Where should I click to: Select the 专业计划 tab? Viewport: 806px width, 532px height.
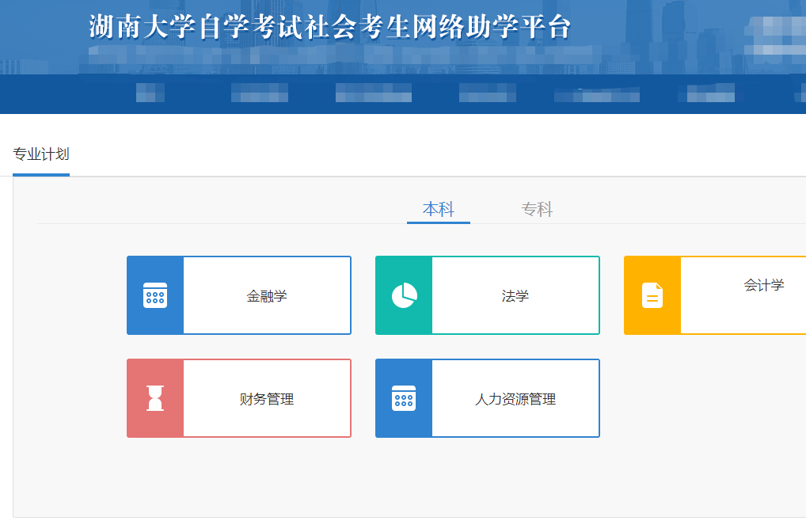click(x=41, y=154)
